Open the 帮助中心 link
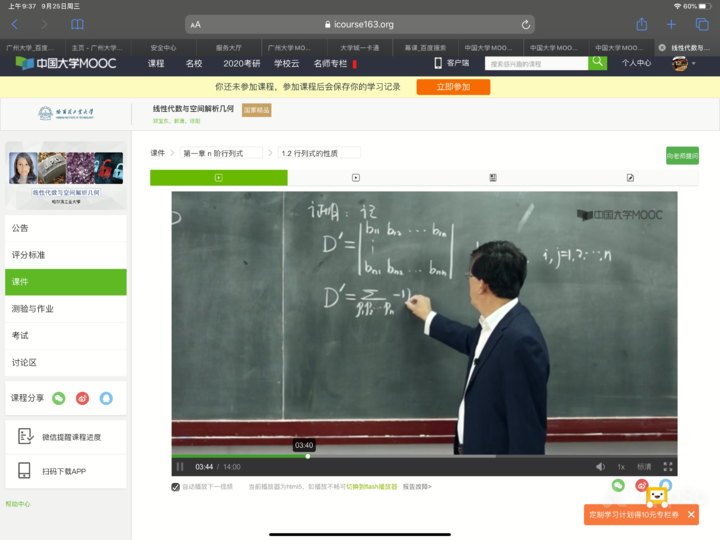The width and height of the screenshot is (720, 540). click(18, 504)
